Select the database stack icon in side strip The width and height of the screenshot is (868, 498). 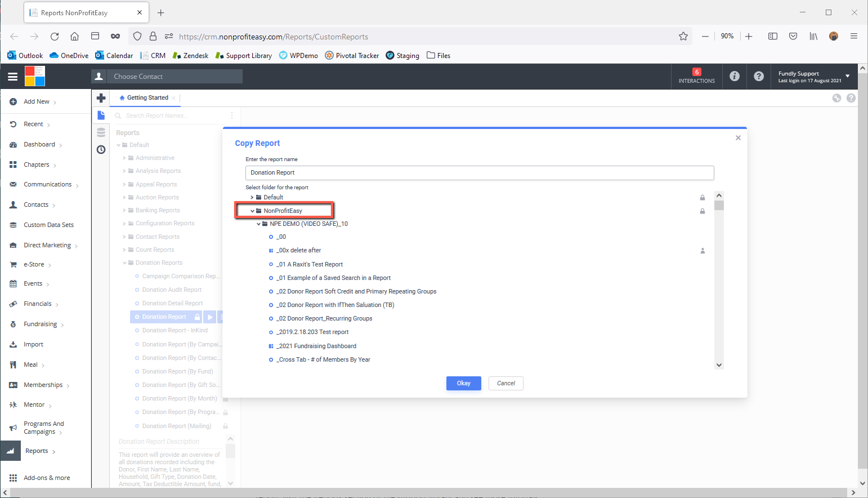click(x=101, y=132)
